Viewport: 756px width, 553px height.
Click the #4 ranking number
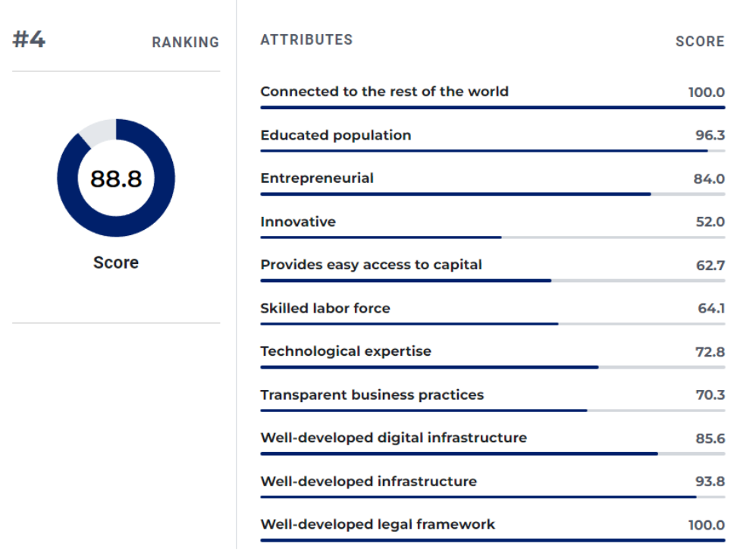[29, 39]
